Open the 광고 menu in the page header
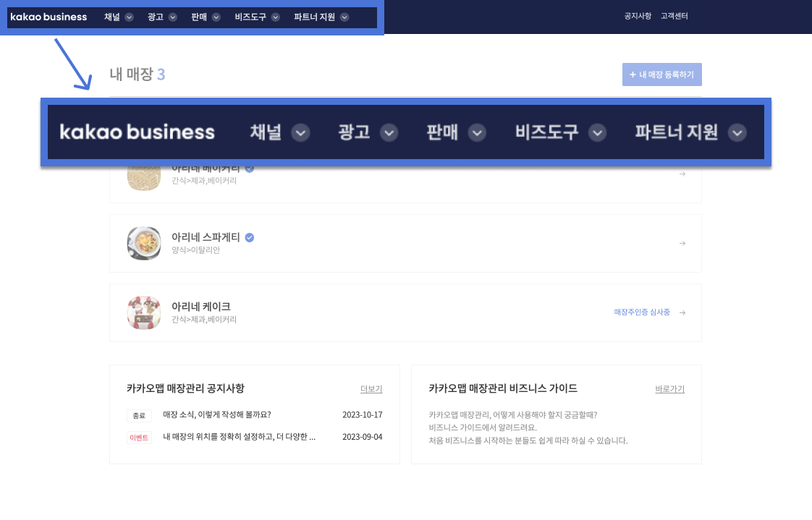Viewport: 812px width, 520px height. (x=156, y=17)
